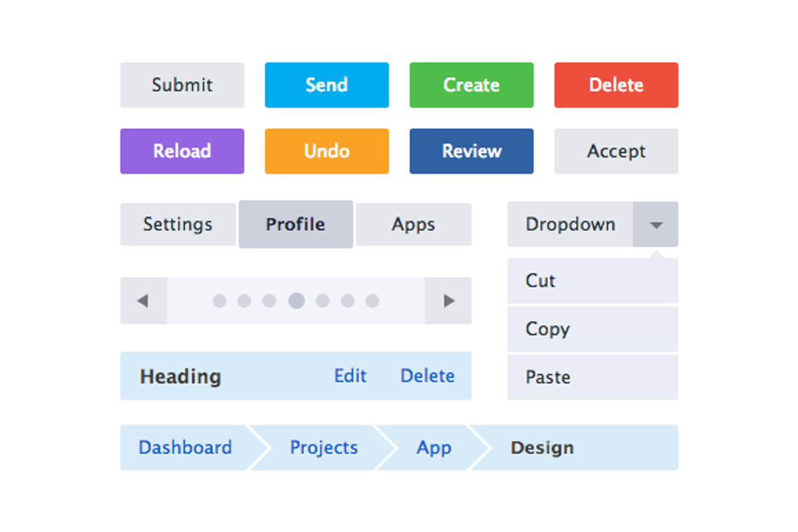Click the previous slide arrow icon
Screen dimensions: 798x532
(x=143, y=301)
